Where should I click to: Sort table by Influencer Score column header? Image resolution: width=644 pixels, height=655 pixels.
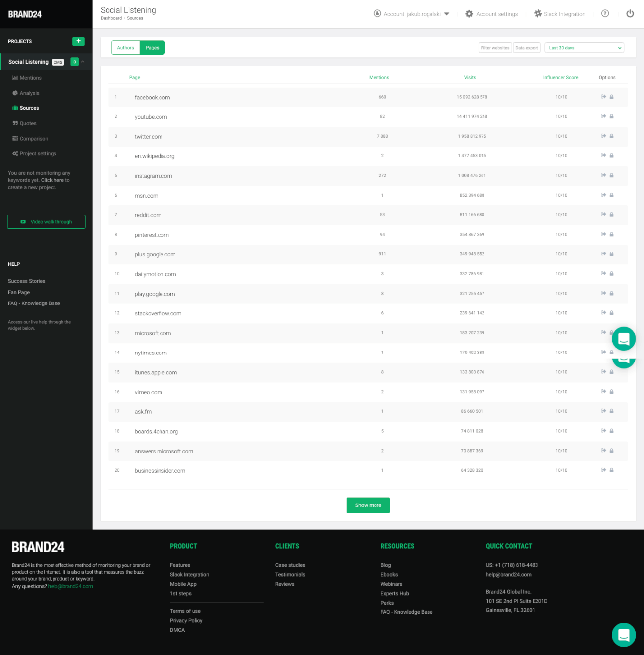(x=560, y=77)
